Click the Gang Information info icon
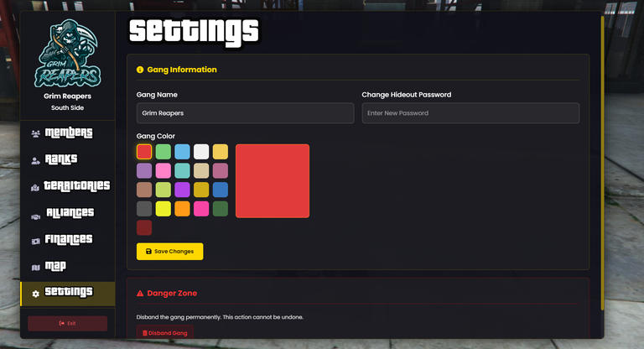This screenshot has height=349, width=644. 140,70
